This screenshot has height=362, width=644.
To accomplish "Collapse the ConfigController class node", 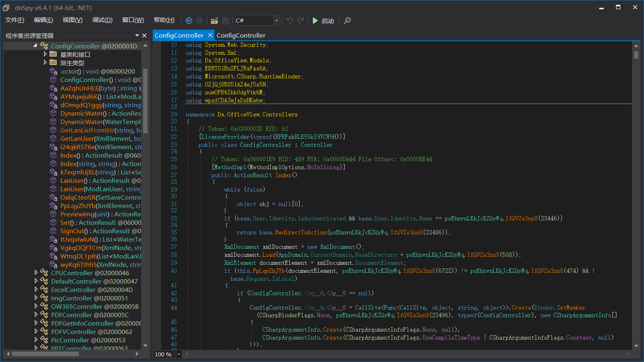I will click(35, 46).
